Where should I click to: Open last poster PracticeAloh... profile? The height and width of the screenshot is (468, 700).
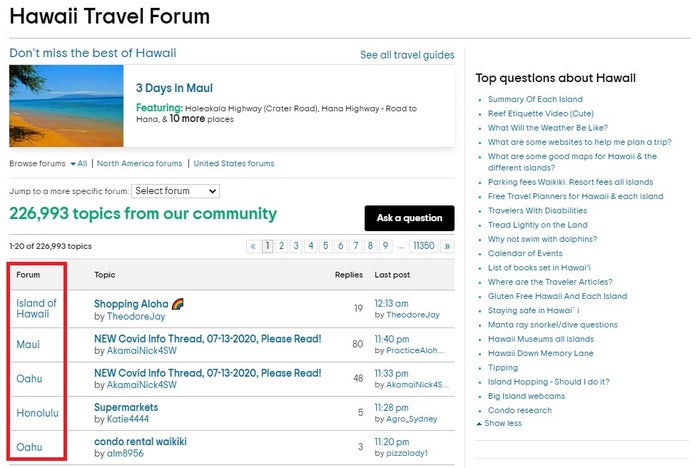click(x=415, y=351)
